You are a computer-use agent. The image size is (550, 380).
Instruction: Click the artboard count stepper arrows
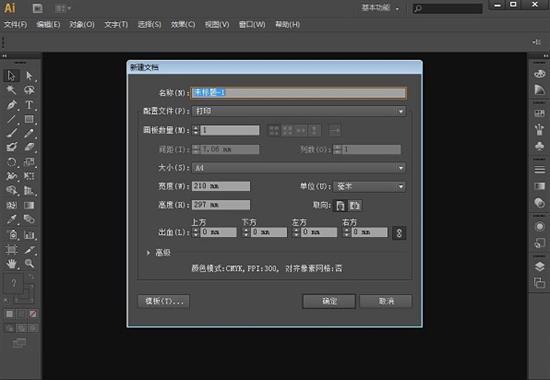tap(196, 130)
